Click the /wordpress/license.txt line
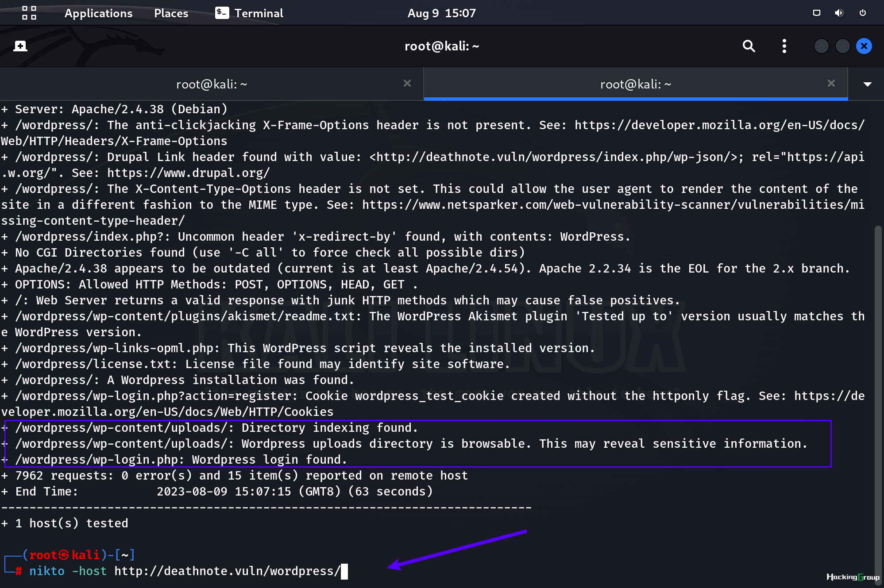The height and width of the screenshot is (588, 884). [255, 364]
